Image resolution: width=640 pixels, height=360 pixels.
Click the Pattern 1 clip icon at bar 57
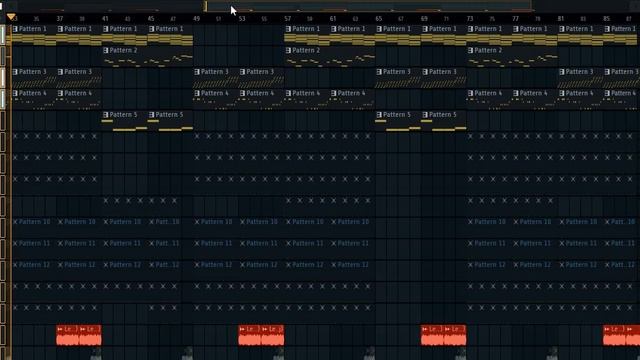288,29
